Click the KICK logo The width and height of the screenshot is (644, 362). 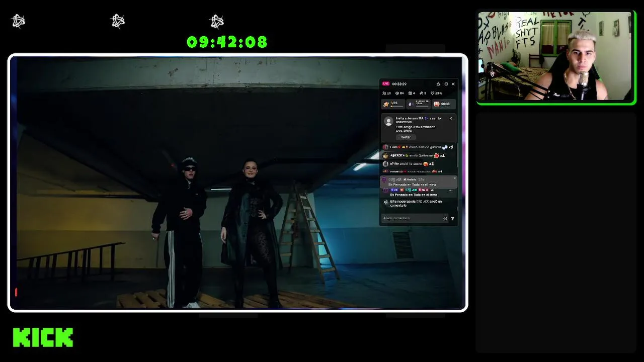(x=43, y=337)
